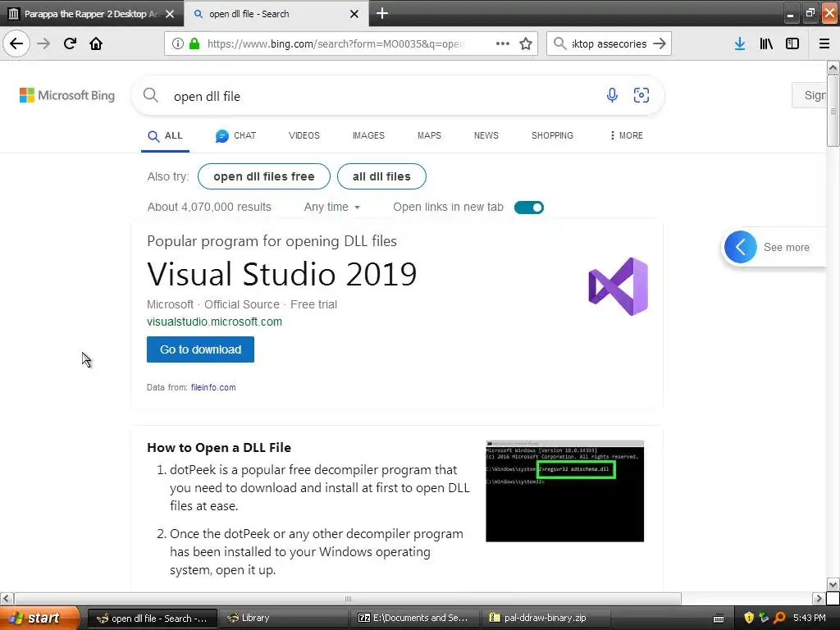The image size is (840, 630).
Task: Open the visualstudio.microsoft.com link
Action: pos(214,322)
